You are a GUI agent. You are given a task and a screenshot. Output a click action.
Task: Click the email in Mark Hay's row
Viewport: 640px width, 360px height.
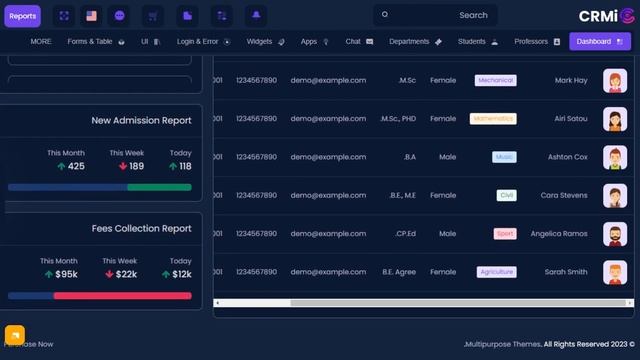(328, 80)
